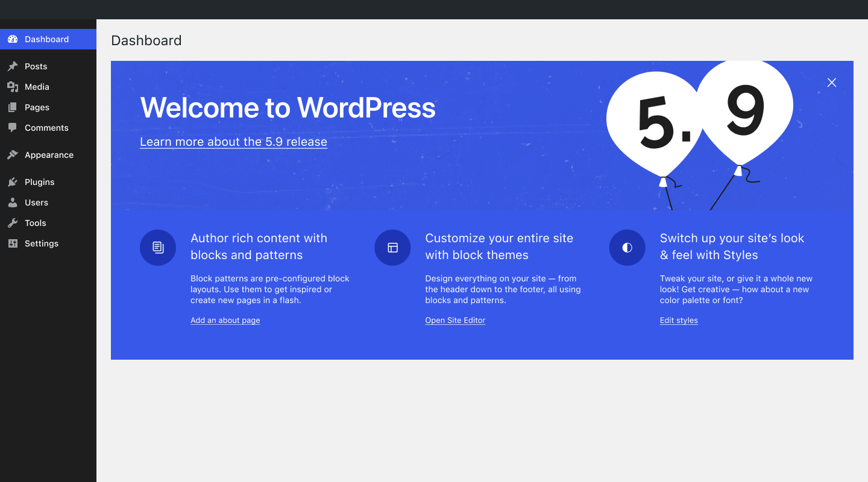Viewport: 868px width, 482px height.
Task: Click the Settings sliders icon
Action: coord(13,243)
